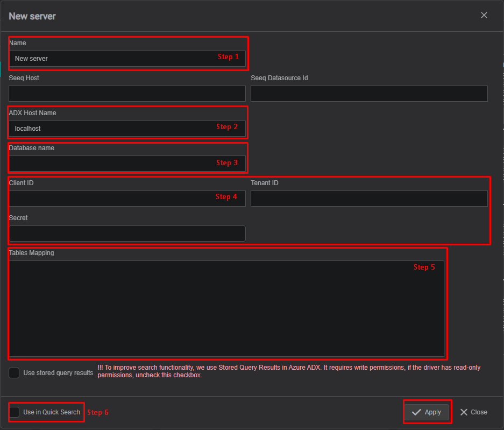
Task: Click the Step 6 label text
Action: [98, 412]
